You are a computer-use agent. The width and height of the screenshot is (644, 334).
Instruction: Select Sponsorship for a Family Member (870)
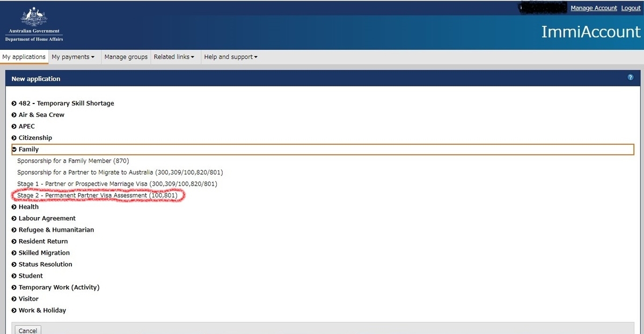73,161
